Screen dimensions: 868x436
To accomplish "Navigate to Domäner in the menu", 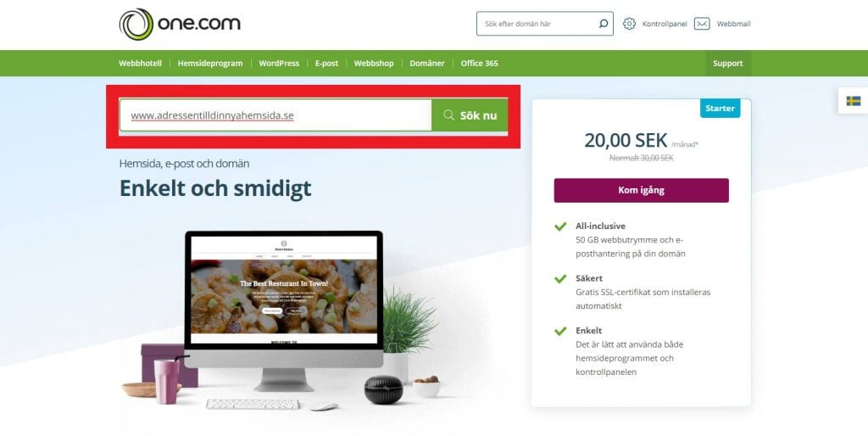I will click(x=427, y=63).
